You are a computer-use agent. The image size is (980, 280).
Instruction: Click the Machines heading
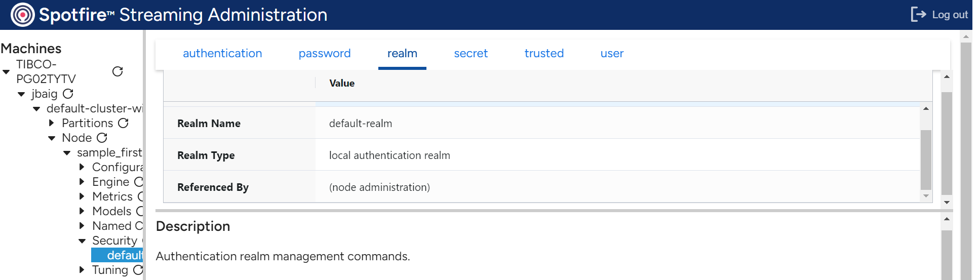click(31, 49)
